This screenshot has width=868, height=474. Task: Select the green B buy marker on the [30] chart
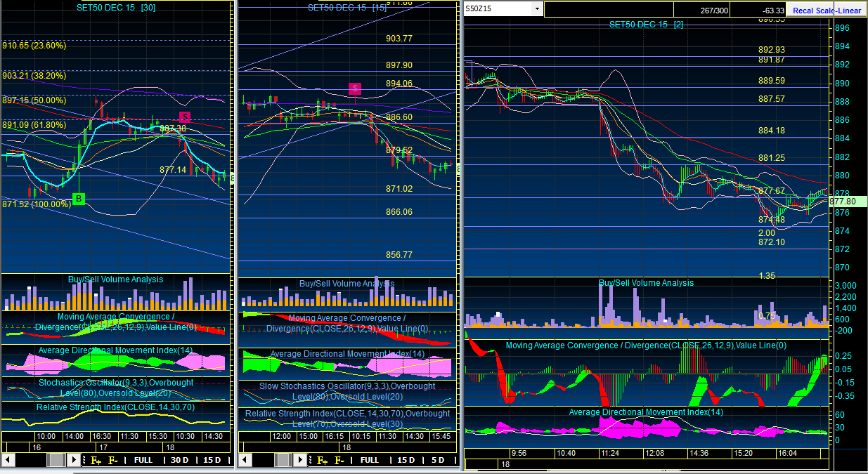[79, 199]
